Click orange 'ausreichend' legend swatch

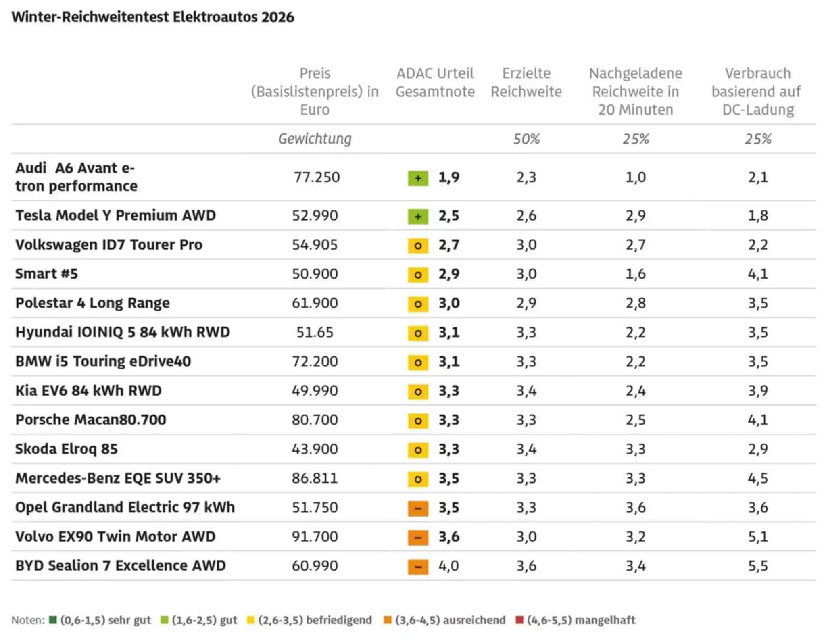[388, 620]
